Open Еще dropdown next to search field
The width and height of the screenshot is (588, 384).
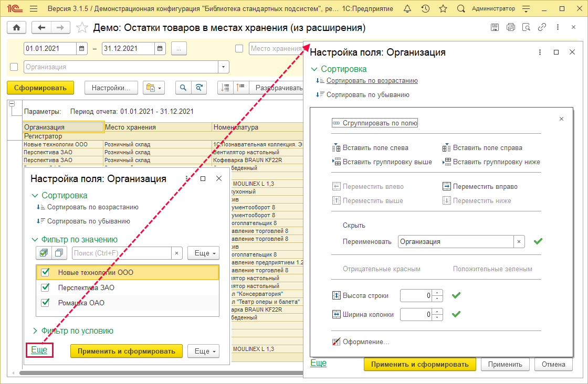[x=203, y=253]
